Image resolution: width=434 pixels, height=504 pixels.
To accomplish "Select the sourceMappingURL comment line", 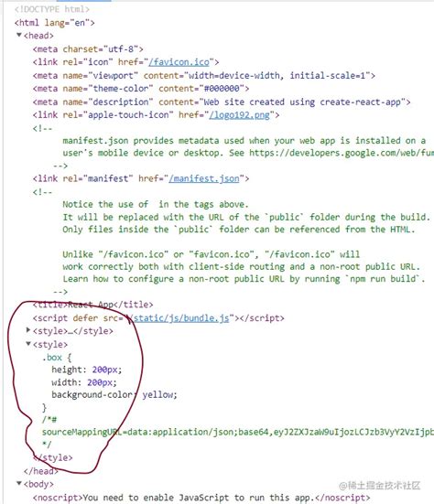I will point(238,432).
